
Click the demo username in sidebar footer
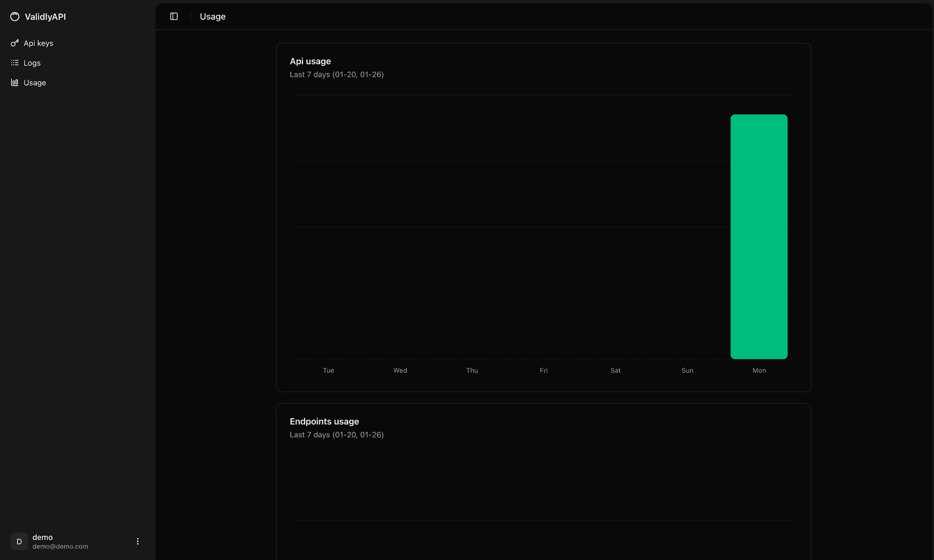pos(42,537)
